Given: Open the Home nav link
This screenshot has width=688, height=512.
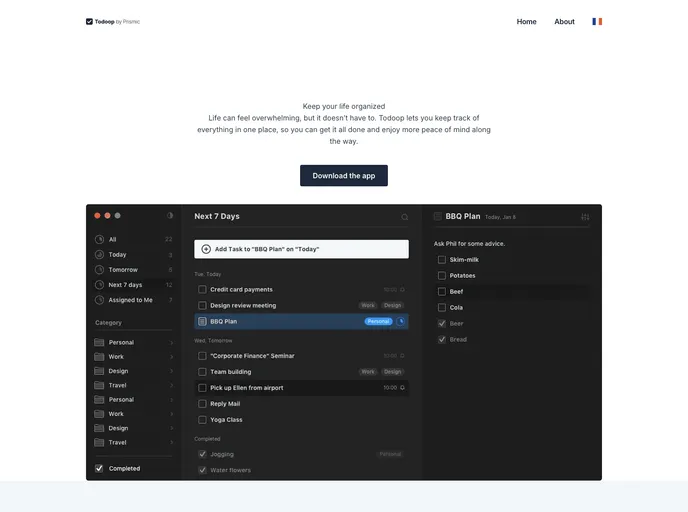Looking at the screenshot, I should tap(526, 21).
